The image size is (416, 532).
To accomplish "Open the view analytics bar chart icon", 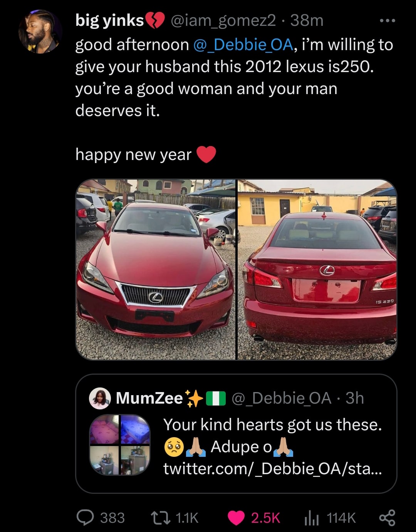I will tap(312, 518).
